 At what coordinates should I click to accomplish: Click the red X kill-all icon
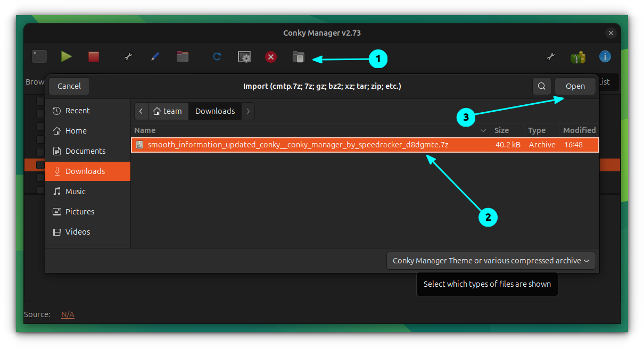click(x=271, y=56)
